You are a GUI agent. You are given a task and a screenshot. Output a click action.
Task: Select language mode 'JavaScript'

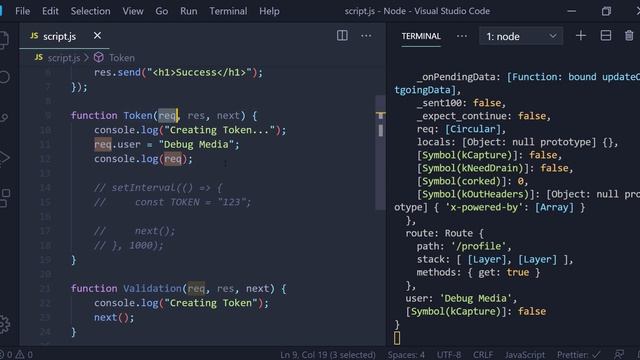click(525, 355)
